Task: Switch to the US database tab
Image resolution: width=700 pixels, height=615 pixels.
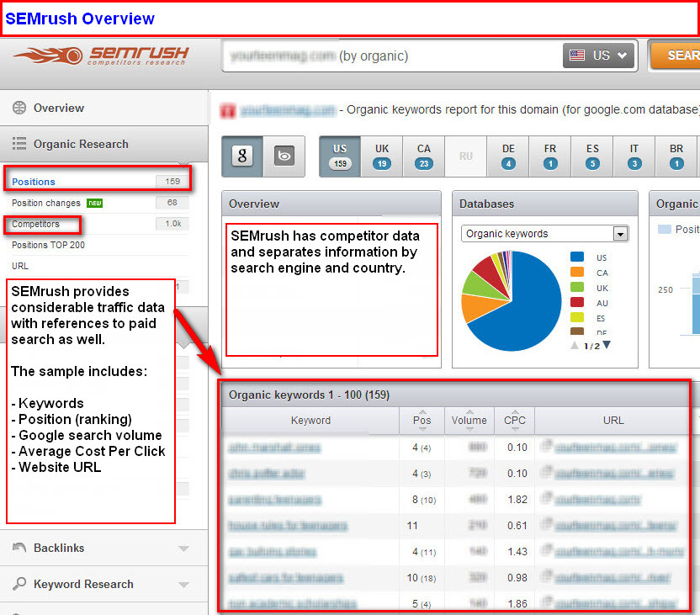Action: [x=340, y=156]
